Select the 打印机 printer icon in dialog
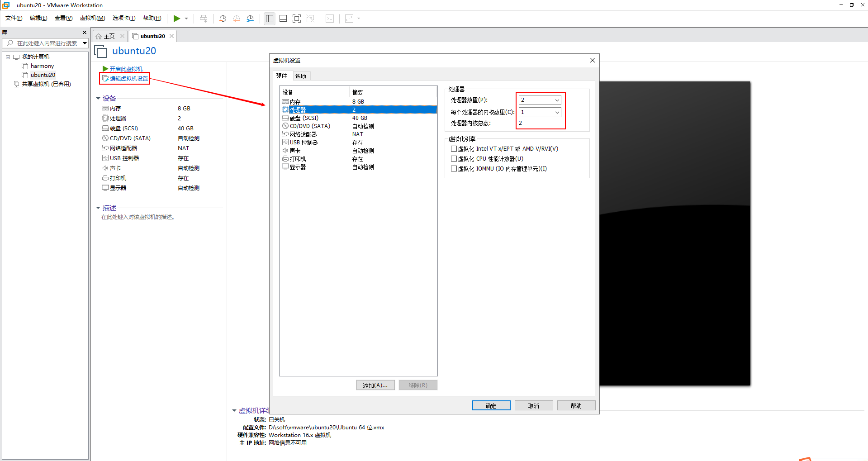This screenshot has height=461, width=868. 285,159
